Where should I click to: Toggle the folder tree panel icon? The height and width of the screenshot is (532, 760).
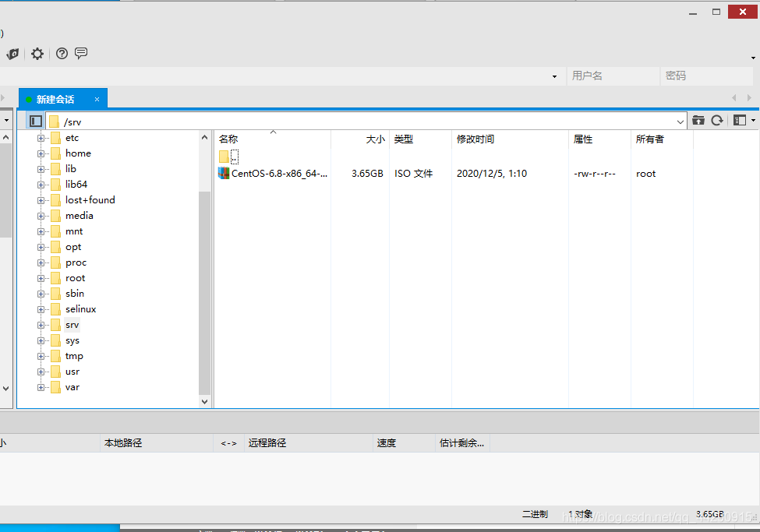click(36, 121)
